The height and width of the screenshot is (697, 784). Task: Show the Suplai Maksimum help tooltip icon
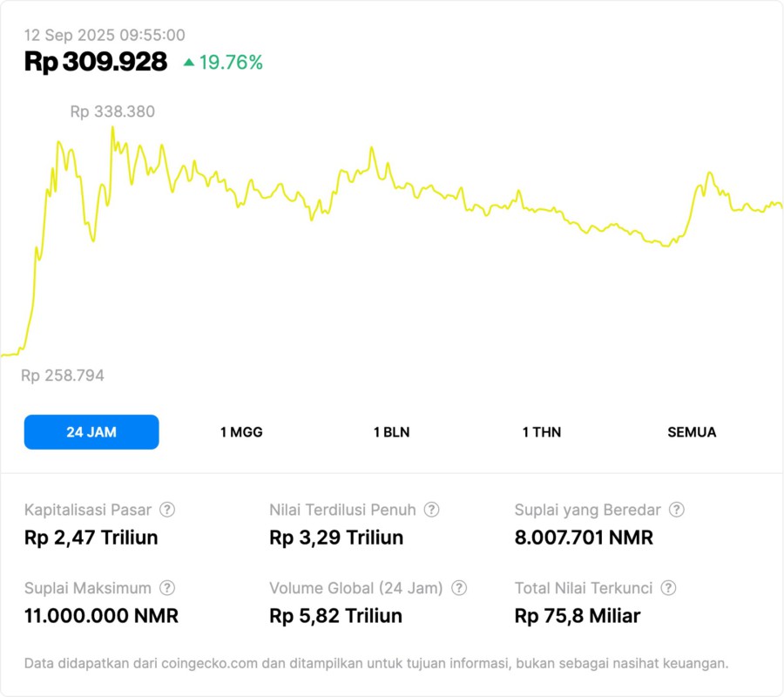tap(167, 588)
